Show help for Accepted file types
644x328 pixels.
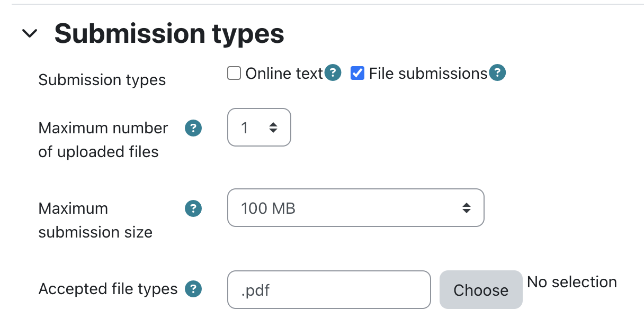[193, 289]
